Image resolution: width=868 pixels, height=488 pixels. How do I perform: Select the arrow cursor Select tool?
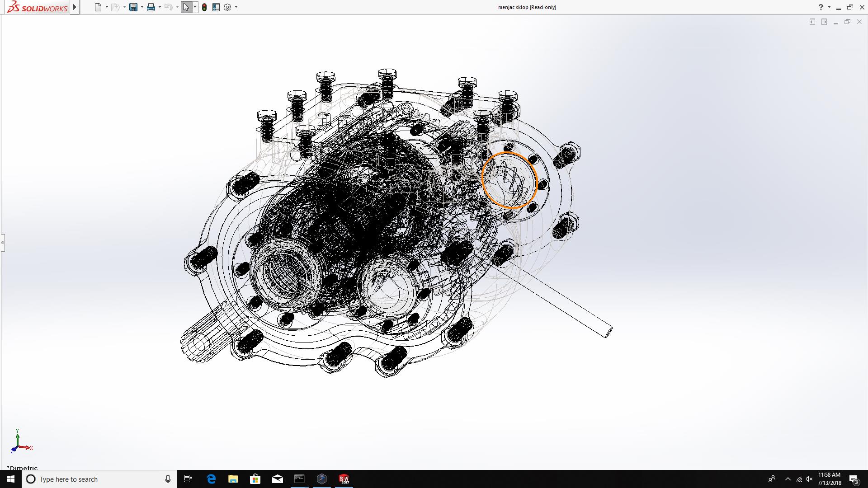click(x=186, y=7)
